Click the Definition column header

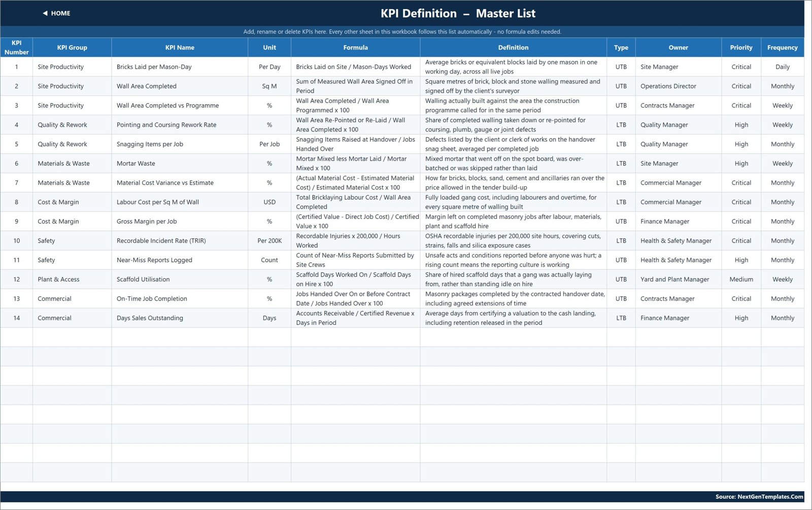click(x=513, y=47)
